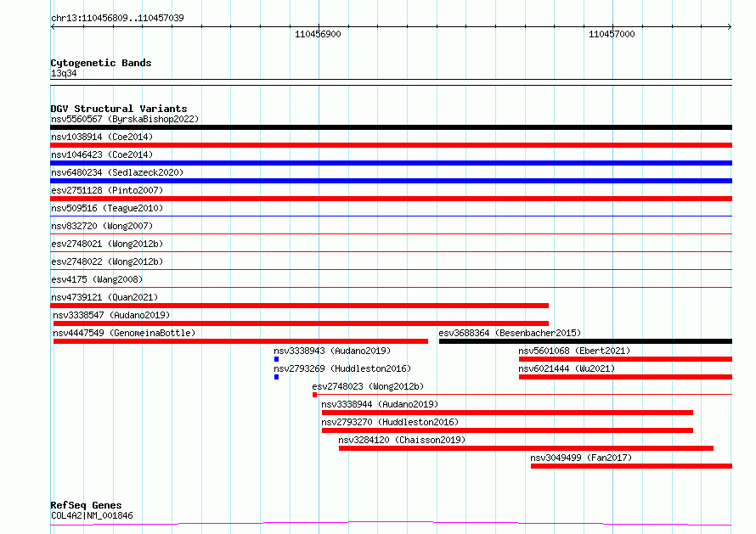Image resolution: width=756 pixels, height=534 pixels.
Task: Select the nsv1038914 (Coe2014) red bar
Action: tap(391, 145)
